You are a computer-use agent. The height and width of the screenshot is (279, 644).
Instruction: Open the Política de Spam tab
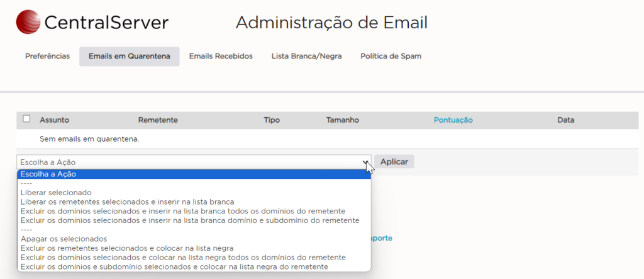click(x=391, y=56)
